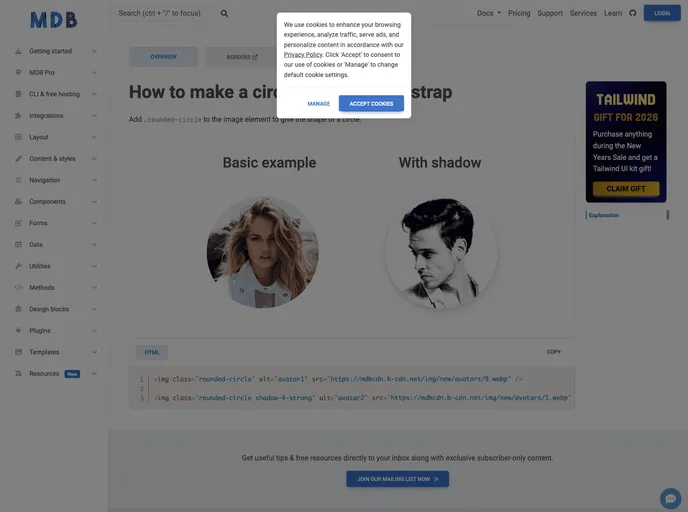Click the Design blocks icon
The image size is (688, 512).
pos(18,309)
